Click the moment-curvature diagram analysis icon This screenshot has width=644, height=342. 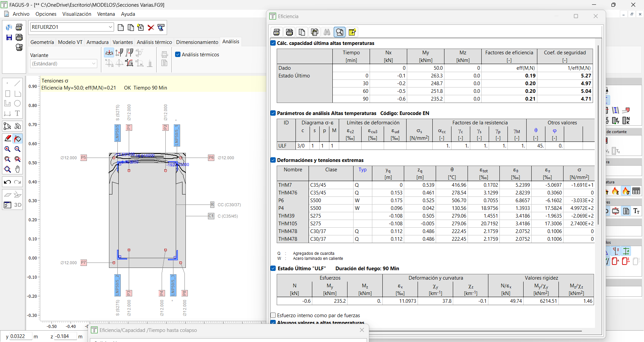(x=129, y=63)
